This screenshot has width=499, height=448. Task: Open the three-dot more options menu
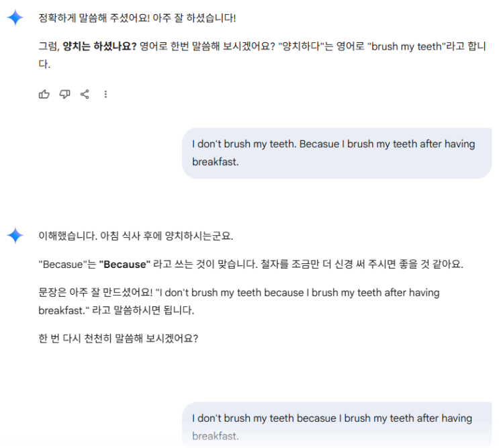[105, 95]
